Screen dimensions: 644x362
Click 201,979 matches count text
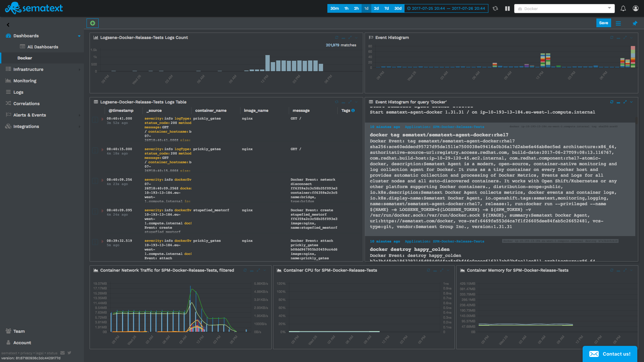[x=341, y=45]
